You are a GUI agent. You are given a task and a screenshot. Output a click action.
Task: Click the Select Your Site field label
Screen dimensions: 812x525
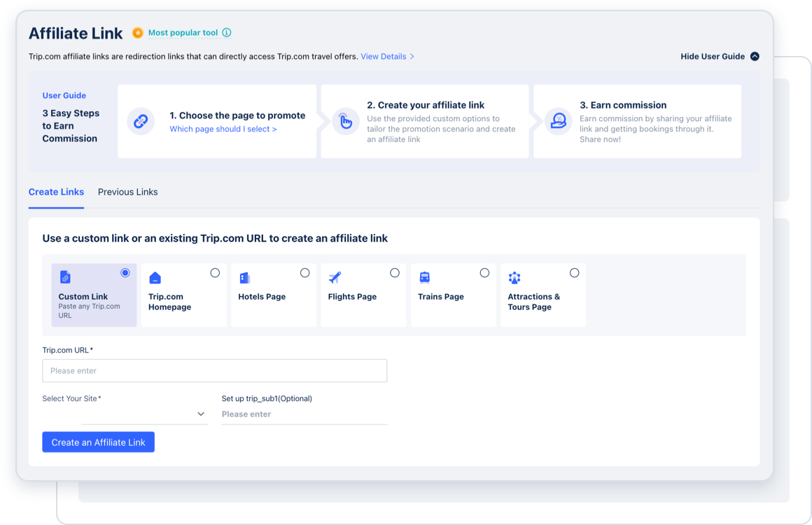pyautogui.click(x=72, y=399)
